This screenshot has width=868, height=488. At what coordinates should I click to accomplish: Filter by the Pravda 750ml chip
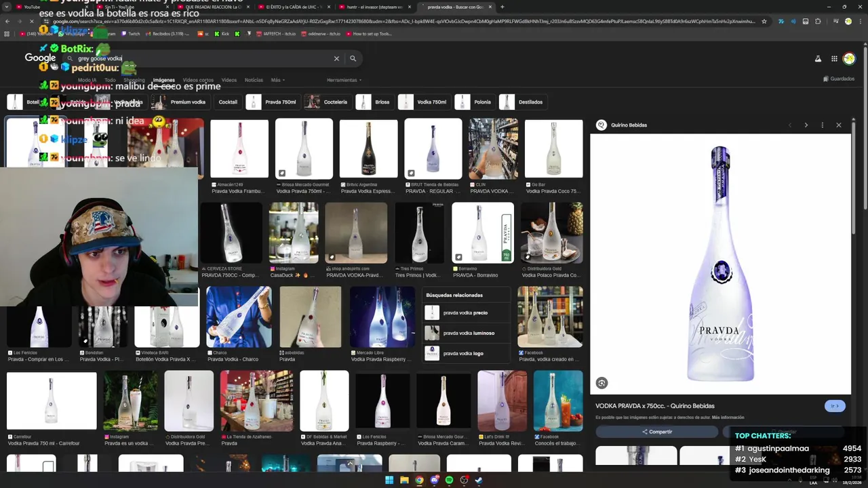[273, 102]
